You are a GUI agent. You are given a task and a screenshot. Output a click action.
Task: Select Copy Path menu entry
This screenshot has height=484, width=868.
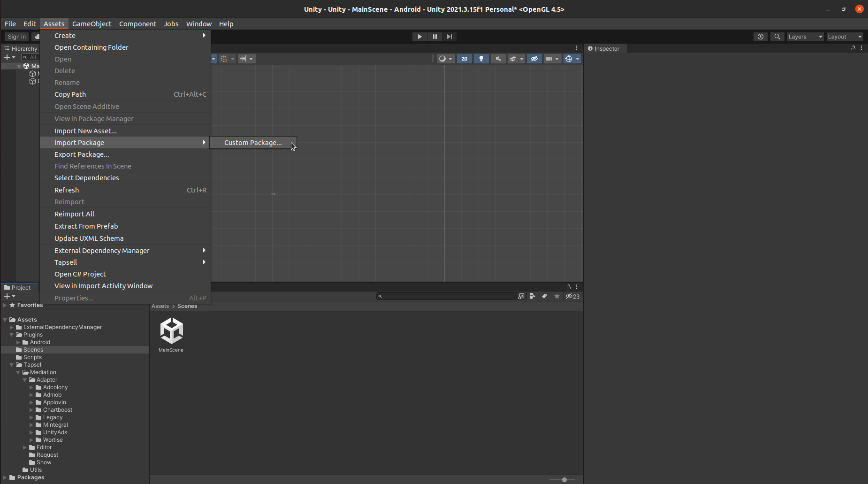[125, 94]
